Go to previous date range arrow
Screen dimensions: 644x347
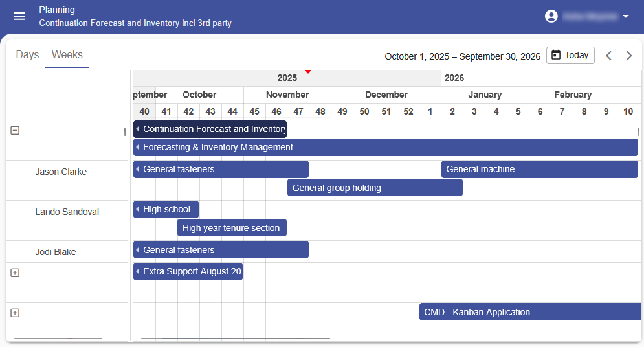[608, 56]
